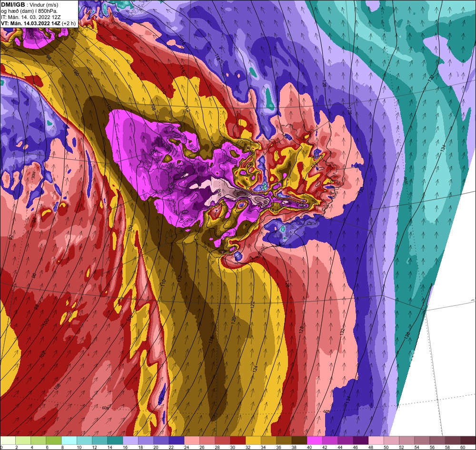Click the dark indigo legend swatch between 22 and 24
The image size is (476, 450).
point(177,440)
